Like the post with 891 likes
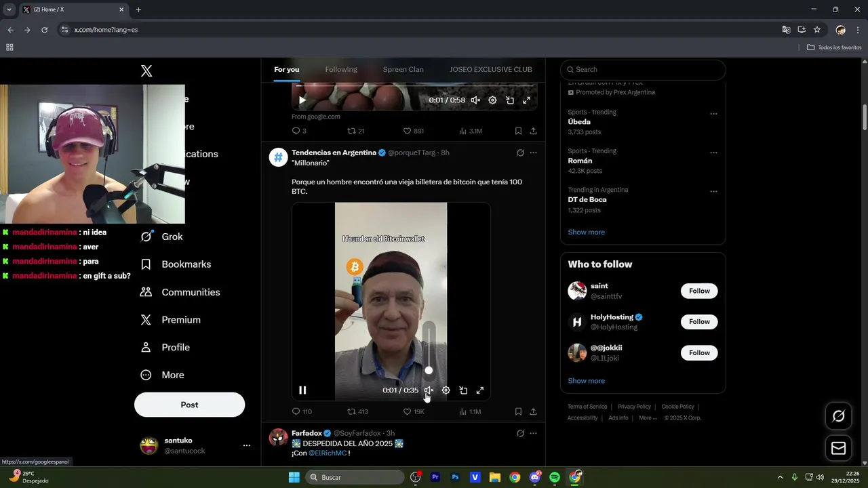The width and height of the screenshot is (868, 488). (413, 131)
